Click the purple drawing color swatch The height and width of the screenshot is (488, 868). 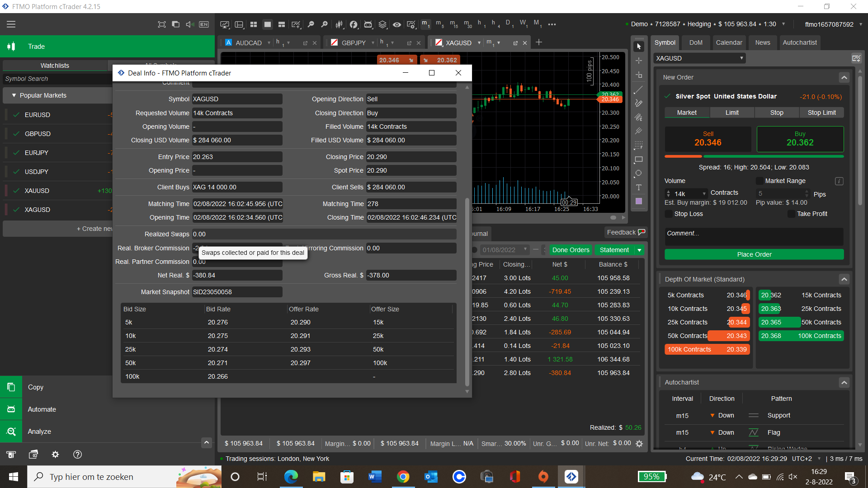pyautogui.click(x=639, y=202)
